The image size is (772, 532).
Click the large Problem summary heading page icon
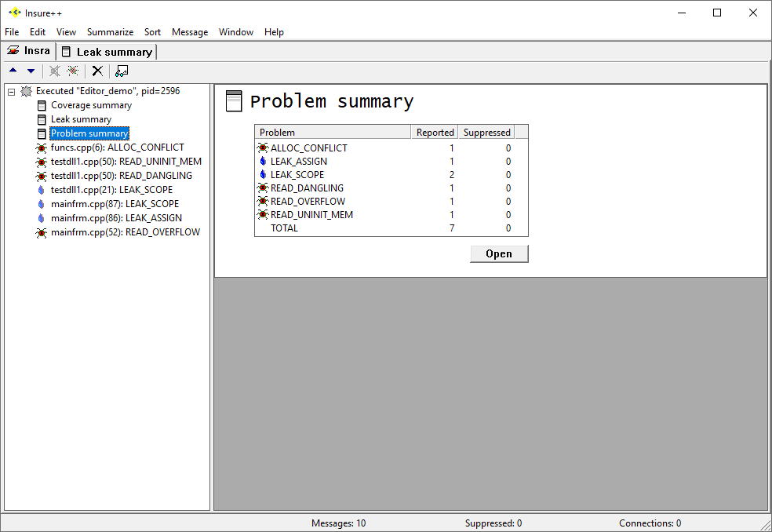tap(234, 101)
